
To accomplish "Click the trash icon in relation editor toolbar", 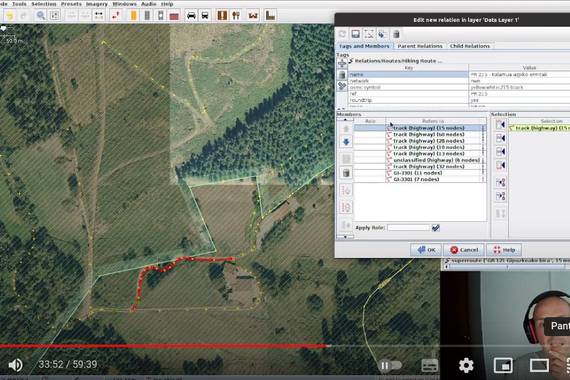I will [x=396, y=34].
